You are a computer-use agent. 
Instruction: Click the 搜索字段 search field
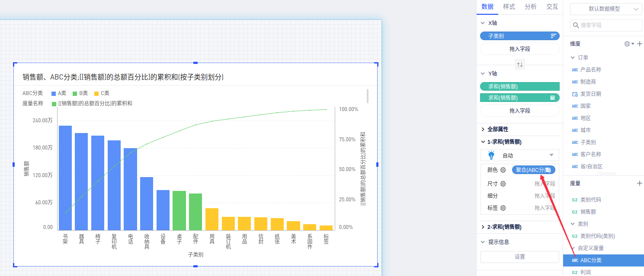click(606, 25)
